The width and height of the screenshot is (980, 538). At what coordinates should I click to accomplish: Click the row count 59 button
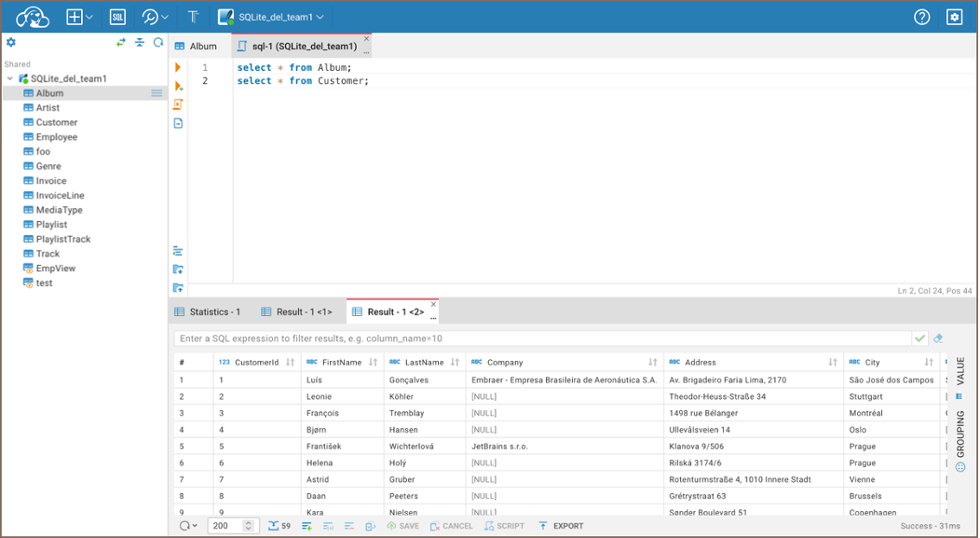pos(280,526)
